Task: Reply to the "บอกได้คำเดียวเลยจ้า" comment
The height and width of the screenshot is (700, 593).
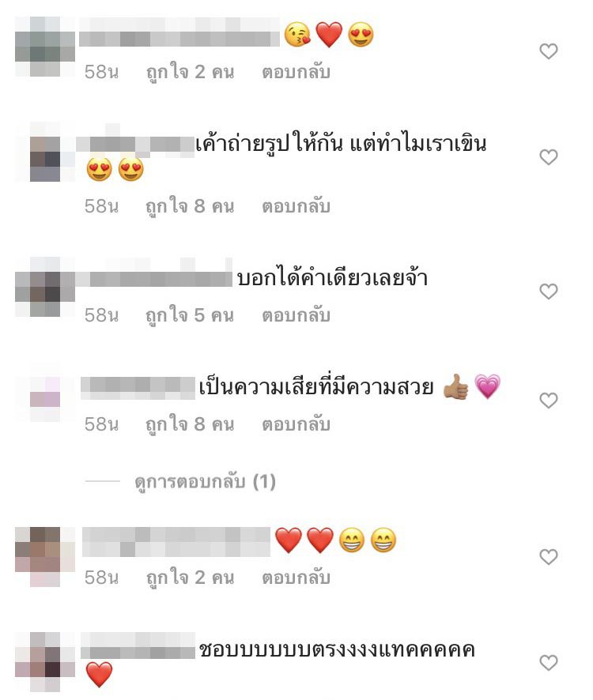Action: [x=296, y=315]
